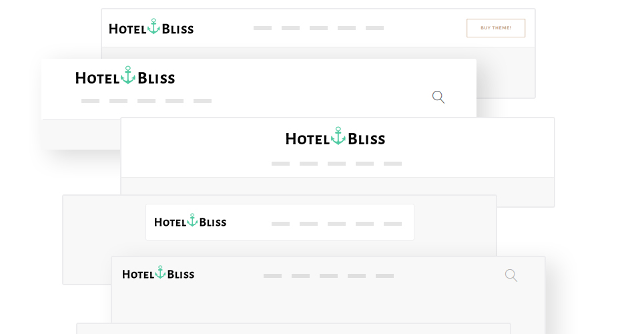This screenshot has height=334, width=644.
Task: Click green anchor in centered Hotel Bliss logo
Action: pyautogui.click(x=338, y=136)
